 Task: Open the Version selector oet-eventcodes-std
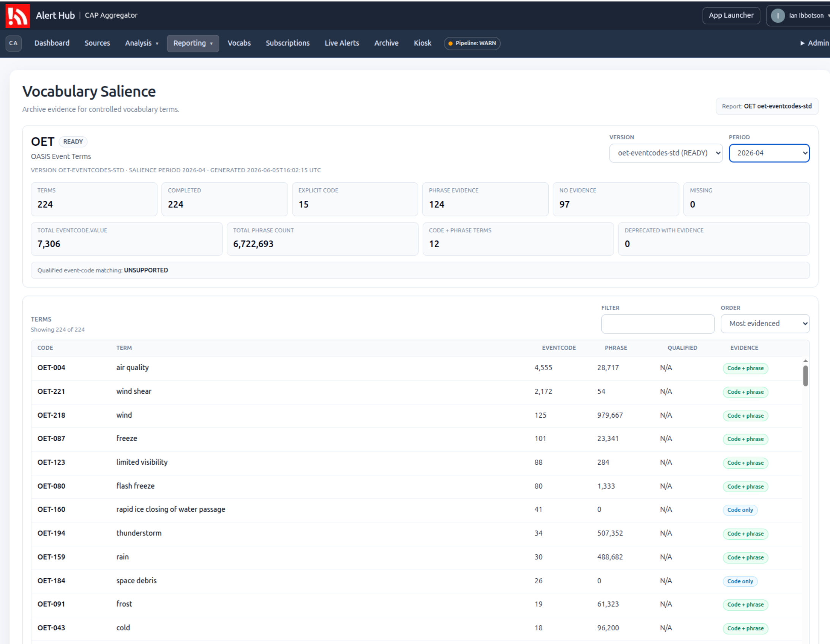[x=666, y=153]
